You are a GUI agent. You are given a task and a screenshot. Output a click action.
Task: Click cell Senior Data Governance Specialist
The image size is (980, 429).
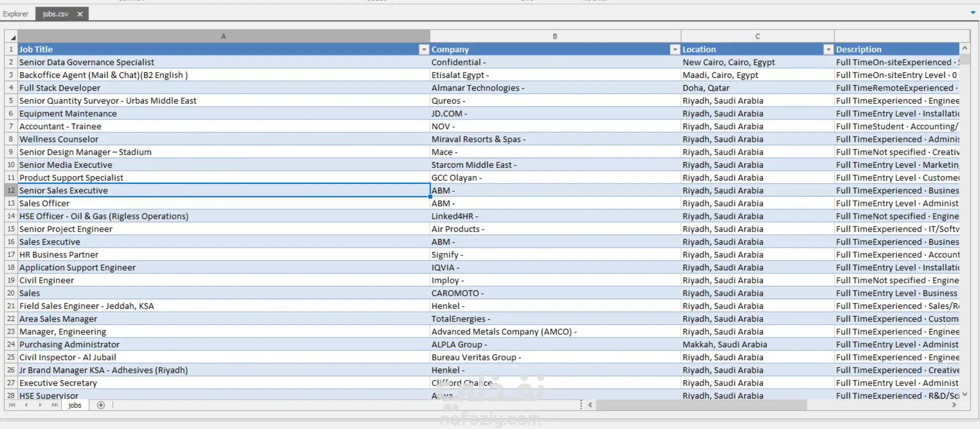pyautogui.click(x=223, y=62)
